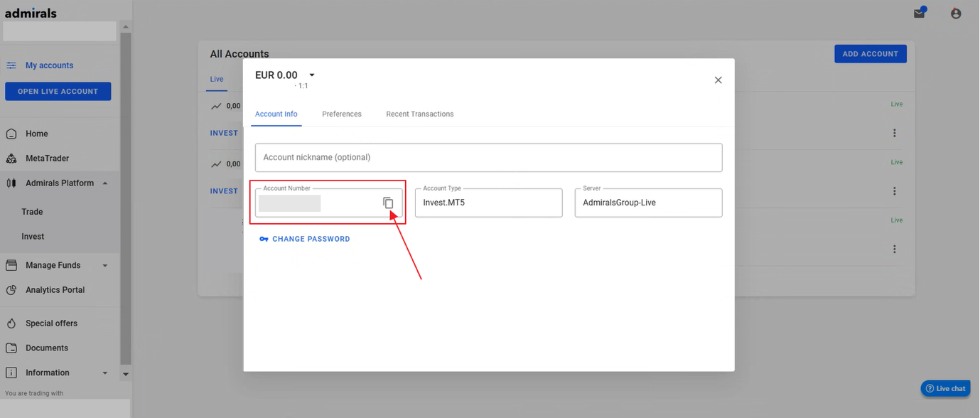
Task: Click the ADD ACCOUNT button
Action: [870, 54]
